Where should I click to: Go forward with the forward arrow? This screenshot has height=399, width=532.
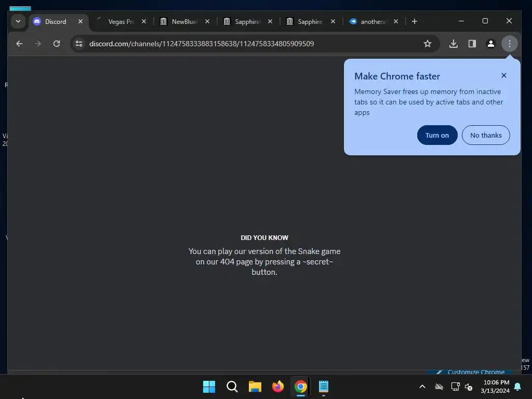(x=37, y=44)
